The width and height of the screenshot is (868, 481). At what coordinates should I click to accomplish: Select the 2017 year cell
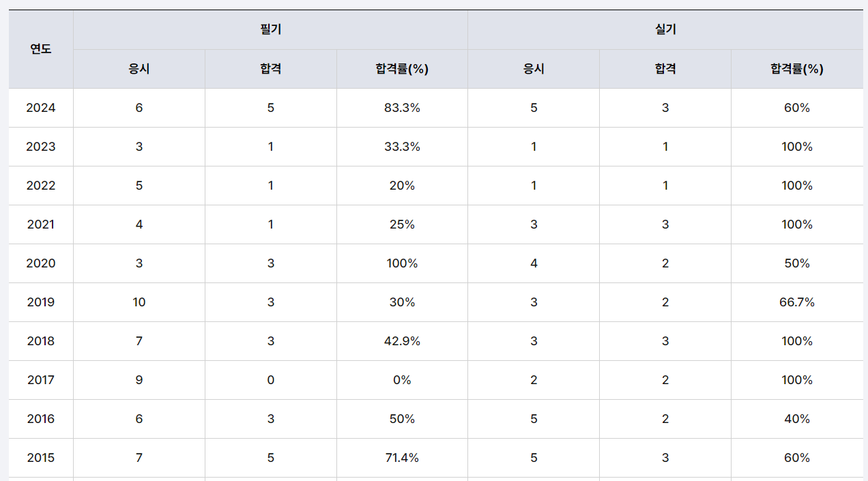tap(41, 380)
